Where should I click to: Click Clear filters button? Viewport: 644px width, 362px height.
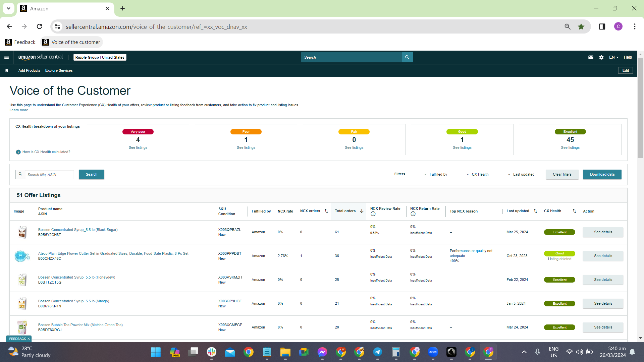pos(562,175)
